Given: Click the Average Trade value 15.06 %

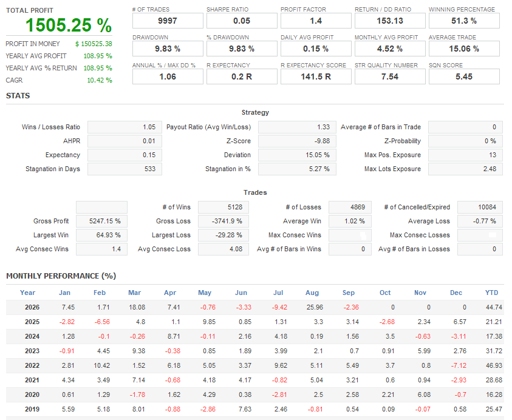Looking at the screenshot, I should click(x=464, y=49).
